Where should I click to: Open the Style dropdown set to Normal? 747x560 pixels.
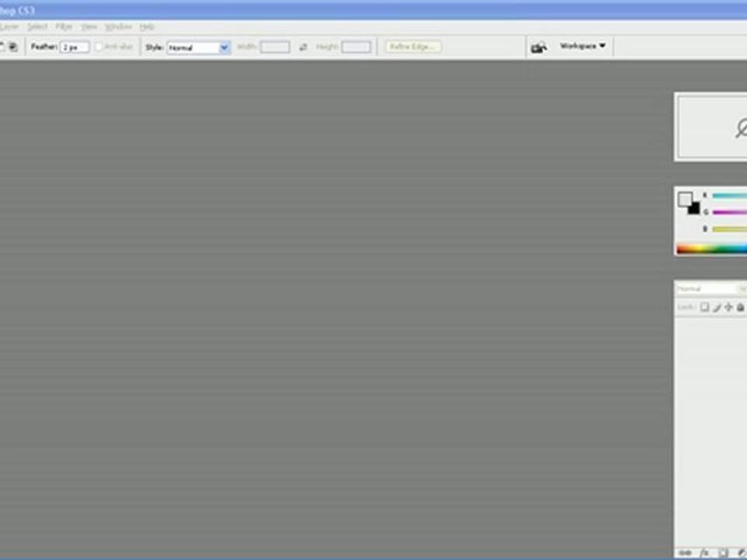click(x=198, y=47)
